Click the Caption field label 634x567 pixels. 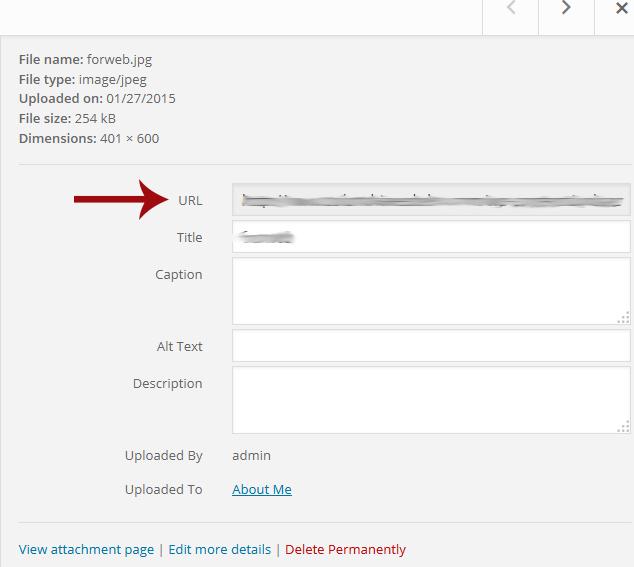coord(179,274)
